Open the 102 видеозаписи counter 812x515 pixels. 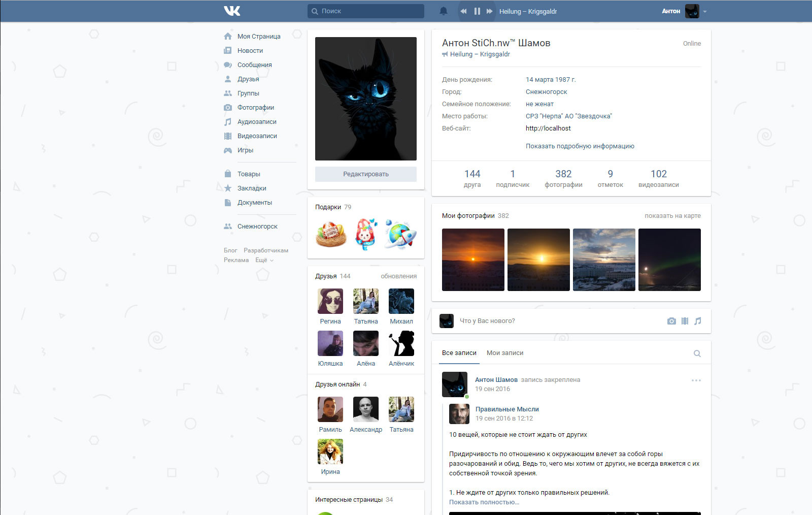click(x=659, y=178)
